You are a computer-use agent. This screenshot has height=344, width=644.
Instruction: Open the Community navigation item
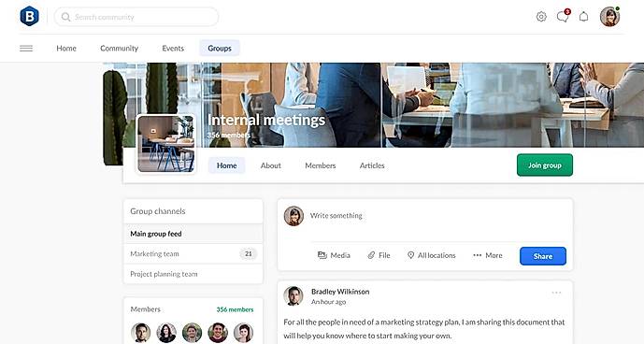point(119,48)
